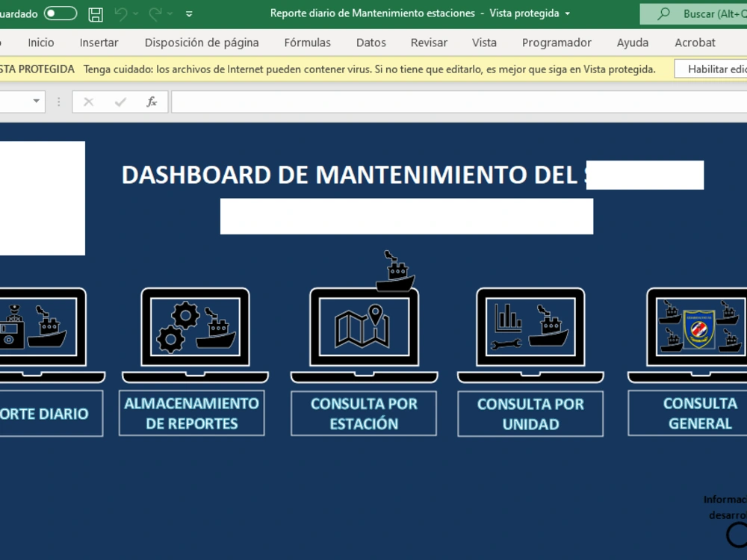Click the formula bar Enter checkmark icon

[x=120, y=102]
